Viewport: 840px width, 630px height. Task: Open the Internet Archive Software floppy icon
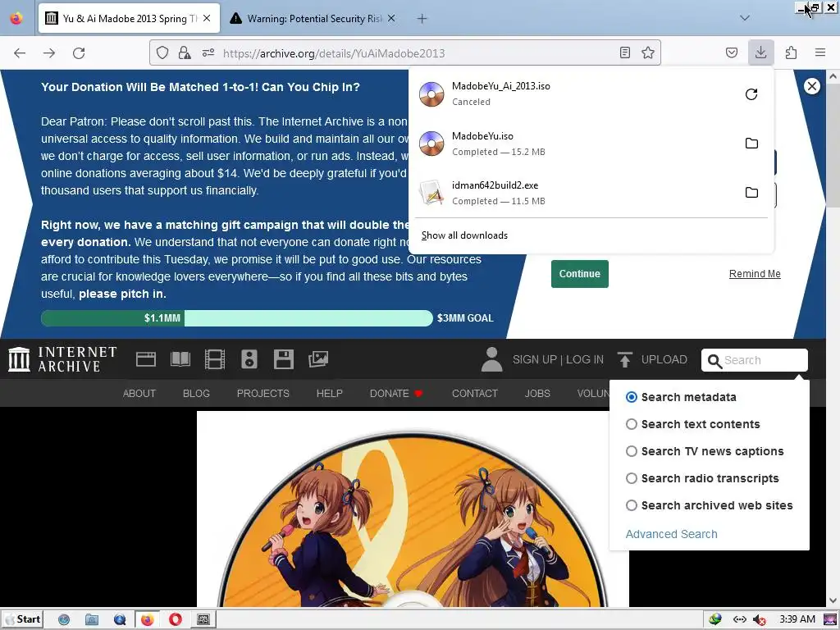(x=283, y=359)
